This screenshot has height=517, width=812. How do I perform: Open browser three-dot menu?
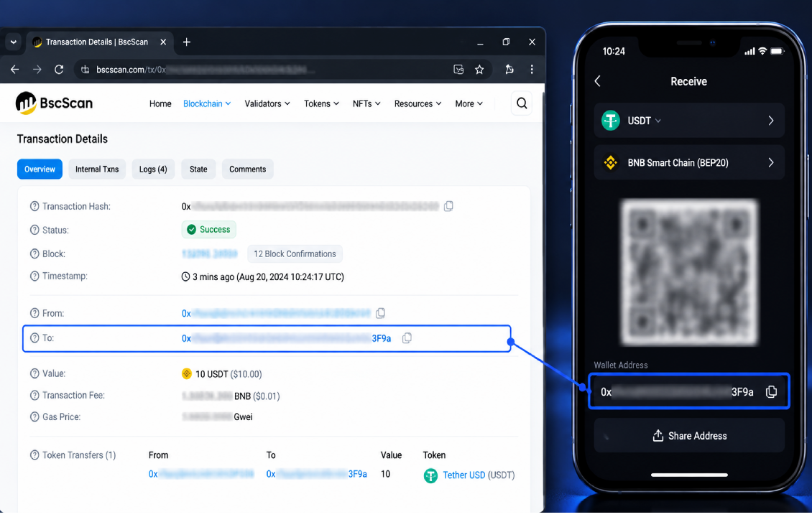[x=532, y=70]
